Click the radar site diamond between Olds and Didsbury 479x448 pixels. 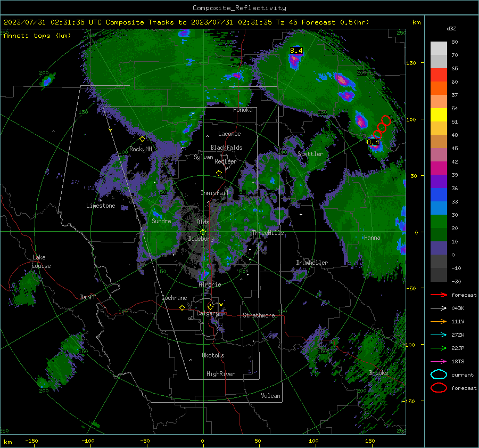(x=203, y=232)
